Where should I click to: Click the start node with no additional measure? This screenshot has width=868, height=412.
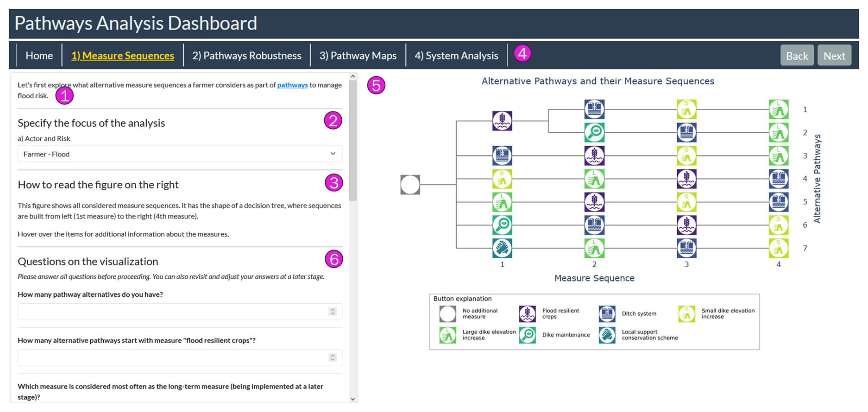410,185
